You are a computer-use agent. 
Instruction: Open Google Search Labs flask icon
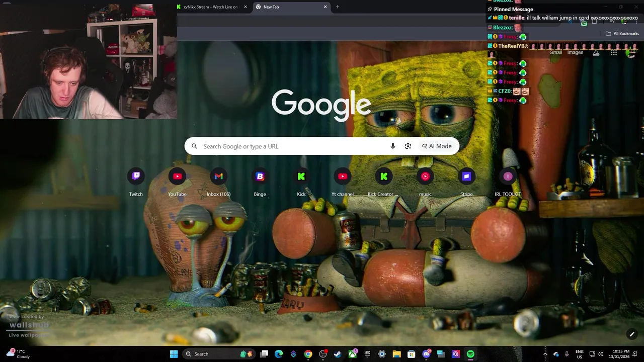(x=596, y=52)
